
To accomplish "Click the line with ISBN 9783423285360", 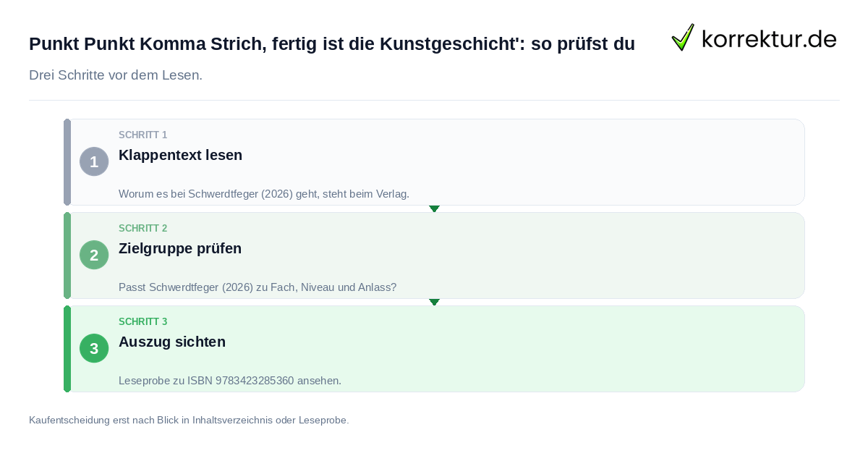I will [x=230, y=381].
